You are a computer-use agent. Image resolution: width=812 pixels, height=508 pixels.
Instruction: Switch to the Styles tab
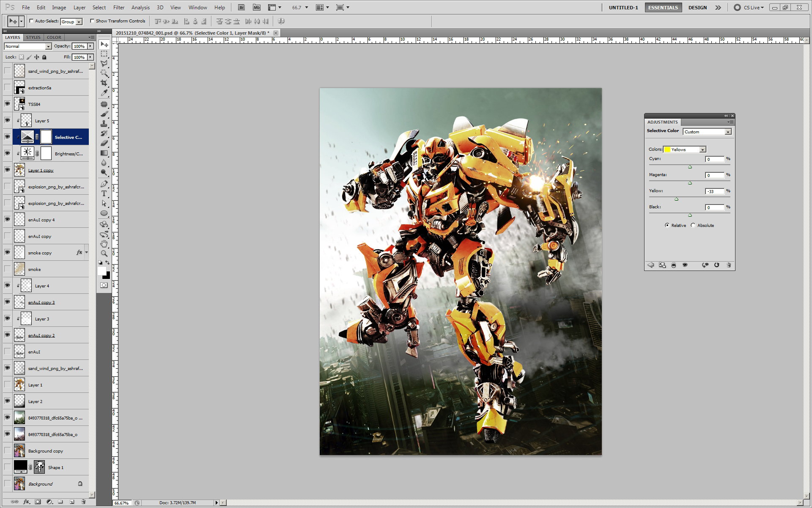click(x=33, y=37)
